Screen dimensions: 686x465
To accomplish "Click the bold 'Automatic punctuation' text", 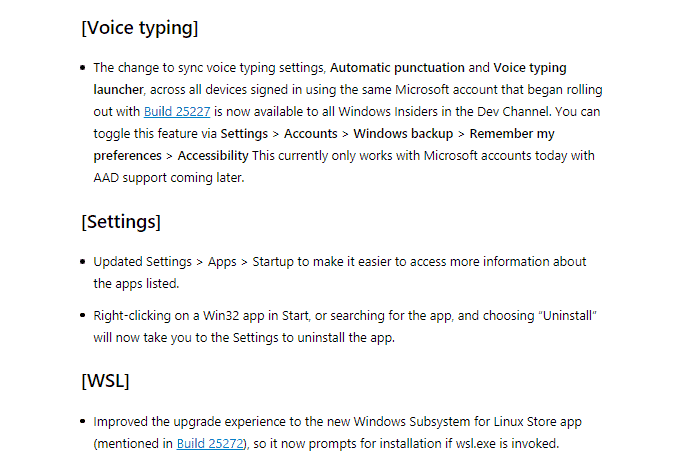I will 397,68.
